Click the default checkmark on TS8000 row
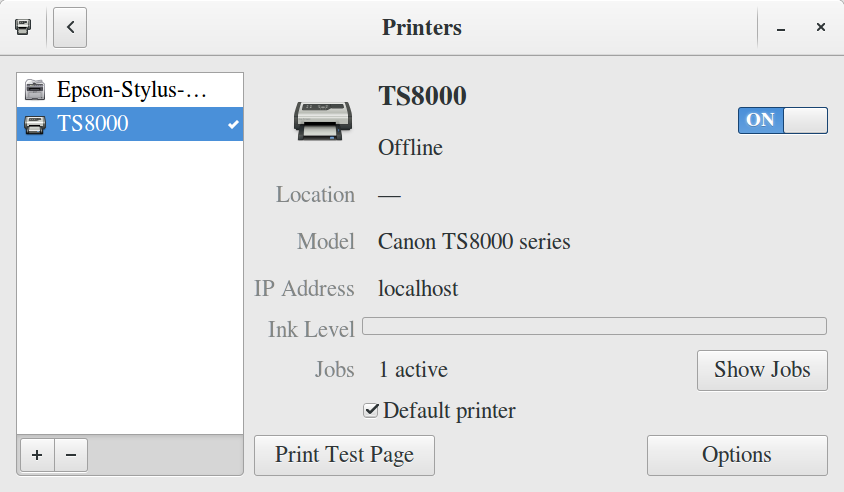 pos(233,125)
